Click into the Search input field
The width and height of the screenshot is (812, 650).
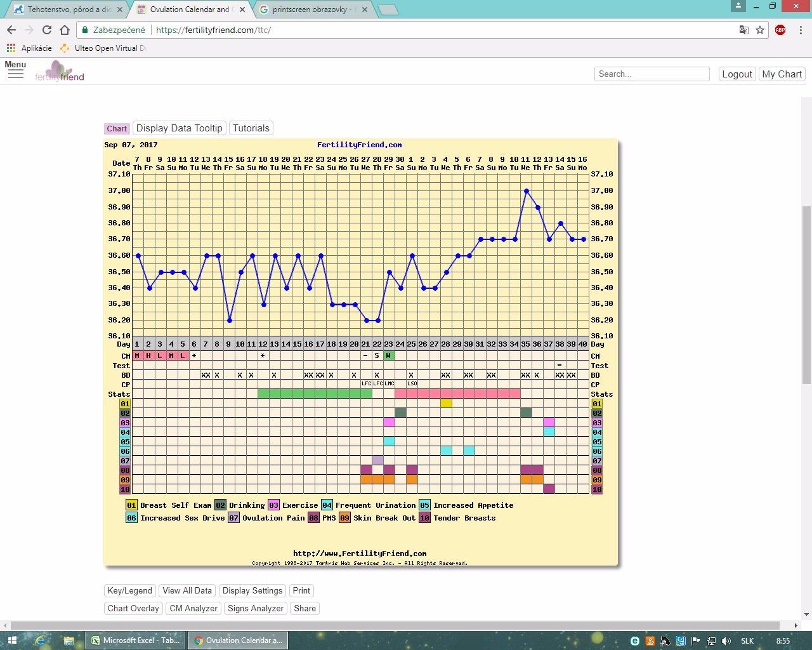click(652, 74)
